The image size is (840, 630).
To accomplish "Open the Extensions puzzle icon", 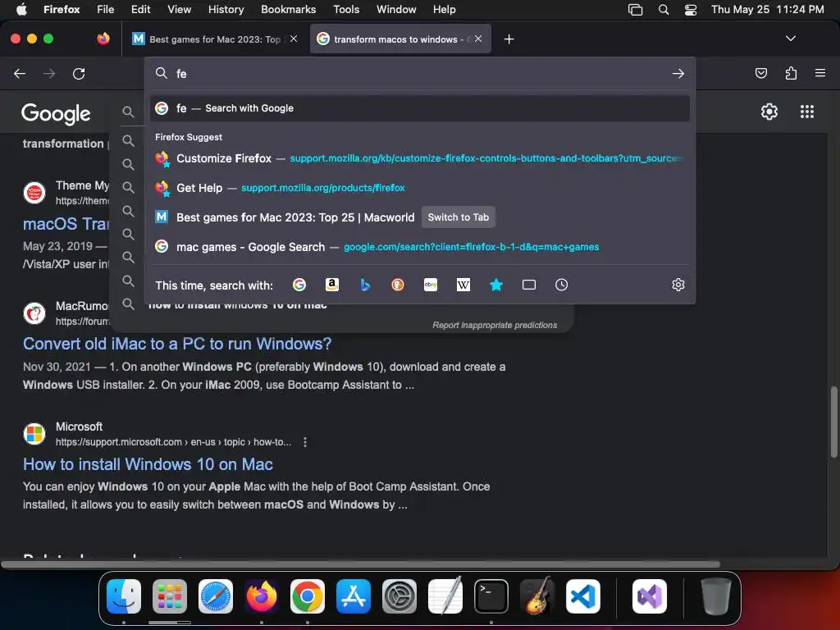I will pyautogui.click(x=791, y=73).
